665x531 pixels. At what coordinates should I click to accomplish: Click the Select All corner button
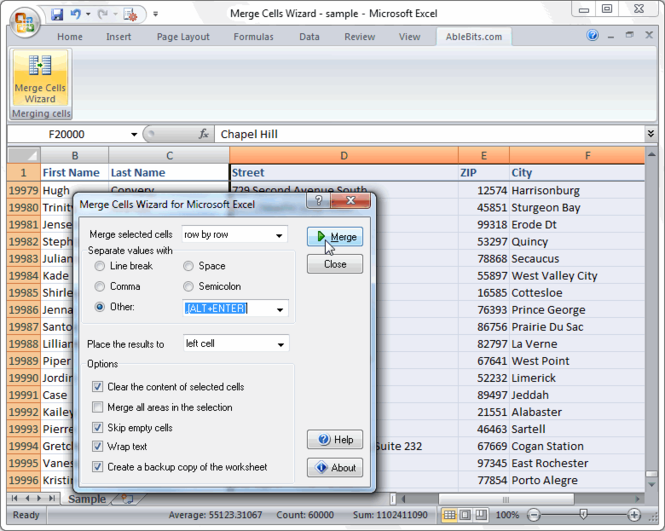pos(24,156)
